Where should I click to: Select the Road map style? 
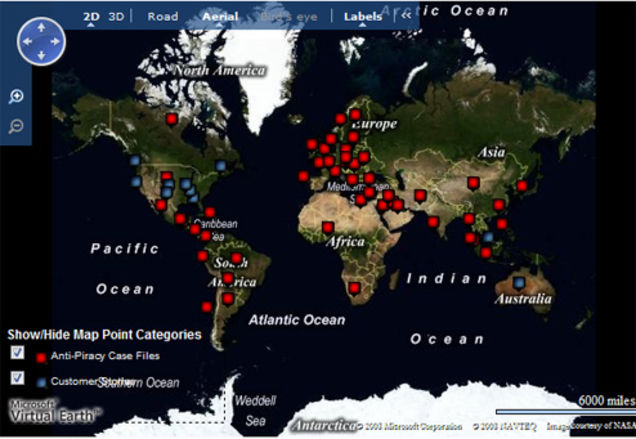pyautogui.click(x=163, y=17)
